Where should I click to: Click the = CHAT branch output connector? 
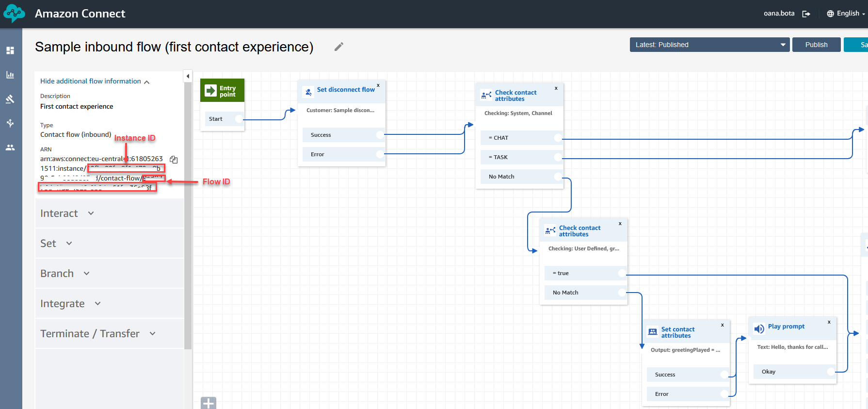tap(558, 138)
